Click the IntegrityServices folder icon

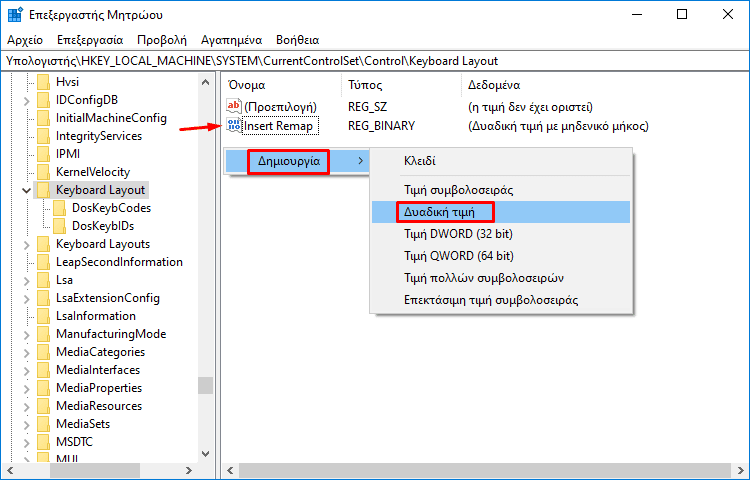pos(44,136)
